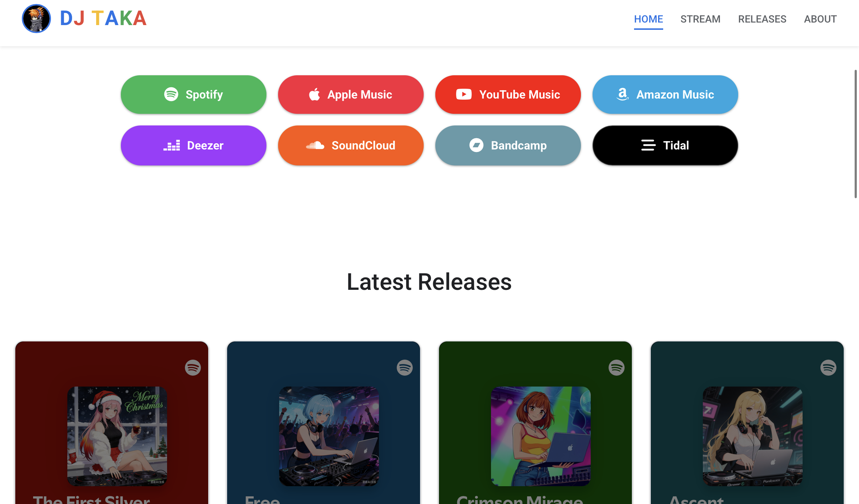This screenshot has height=504, width=859.
Task: Open the YouTube Music streaming link
Action: click(508, 95)
